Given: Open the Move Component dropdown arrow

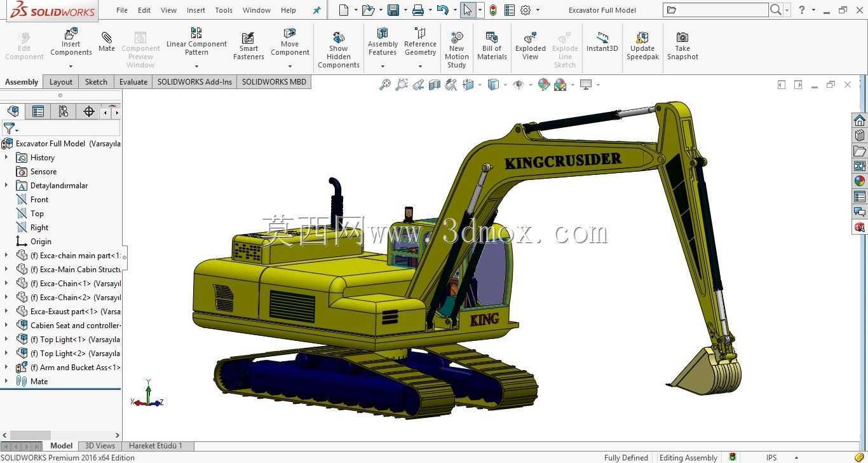Looking at the screenshot, I should click(x=290, y=66).
